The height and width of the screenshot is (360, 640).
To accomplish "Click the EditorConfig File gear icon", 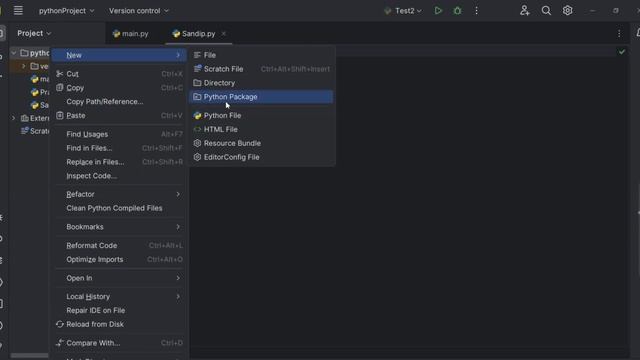I will tap(197, 157).
